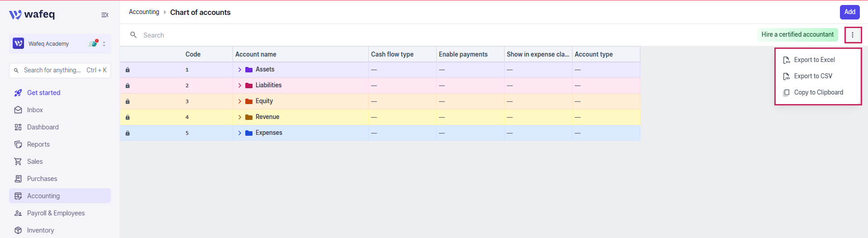The image size is (868, 238).
Task: Click code 5 in the Expenses row
Action: 187,133
